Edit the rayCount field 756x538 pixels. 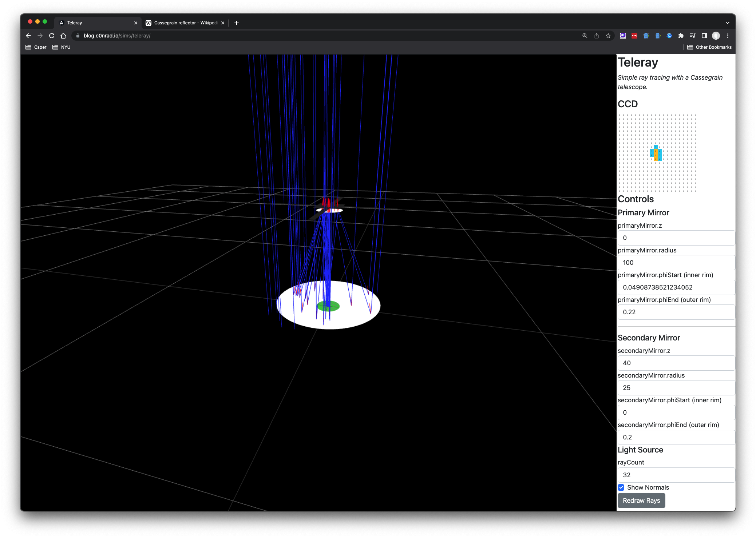pos(676,475)
